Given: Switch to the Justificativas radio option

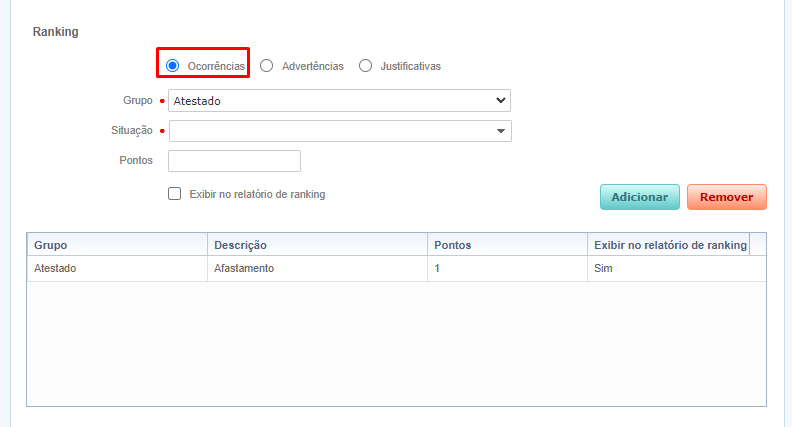Looking at the screenshot, I should click(365, 66).
